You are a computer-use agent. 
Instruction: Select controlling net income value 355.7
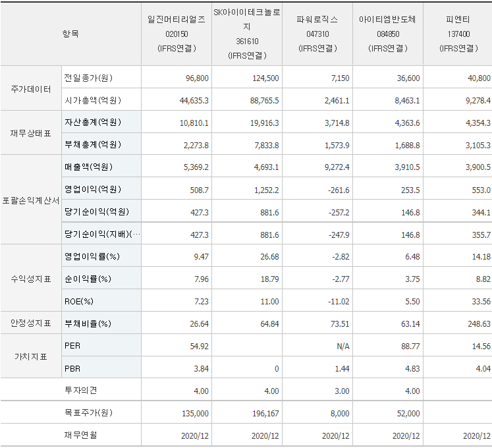click(481, 235)
